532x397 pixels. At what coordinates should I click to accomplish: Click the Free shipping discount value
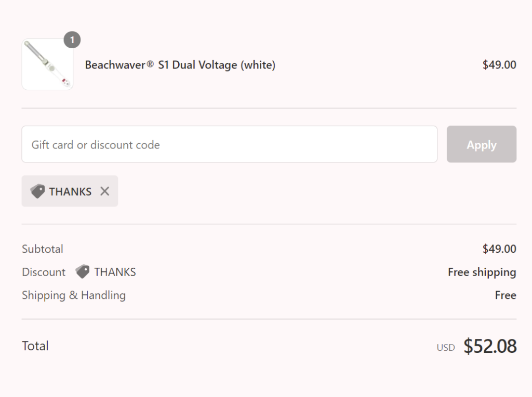coord(482,272)
